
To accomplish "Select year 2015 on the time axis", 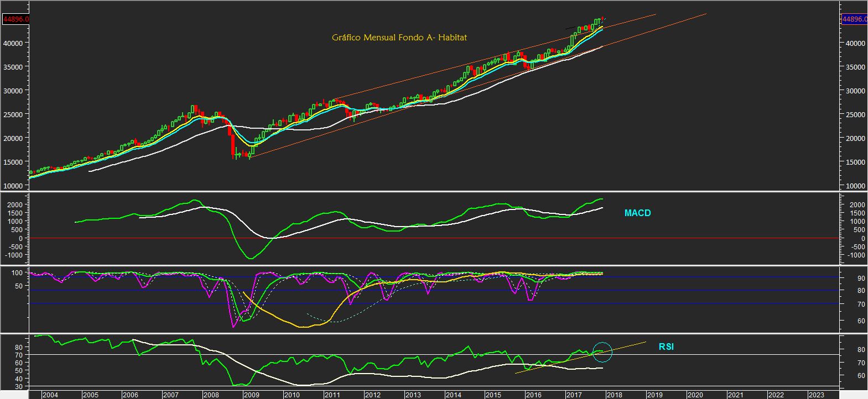I will (x=493, y=395).
